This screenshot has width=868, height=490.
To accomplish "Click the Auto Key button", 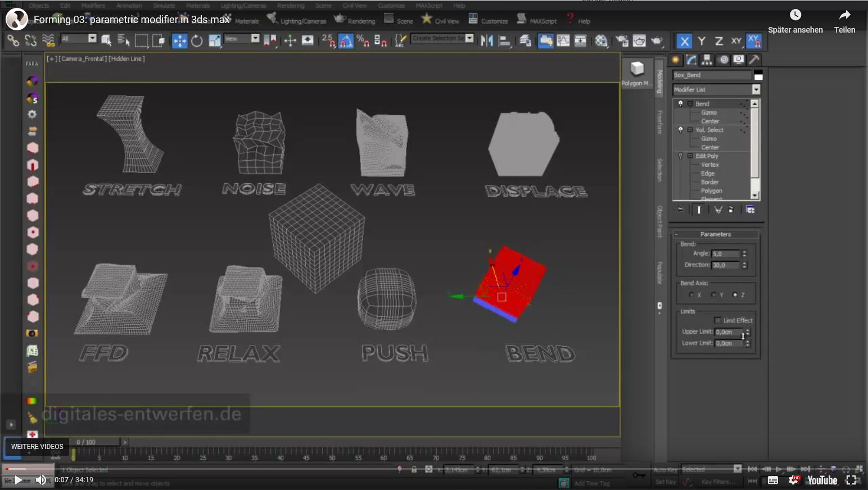I will [665, 469].
